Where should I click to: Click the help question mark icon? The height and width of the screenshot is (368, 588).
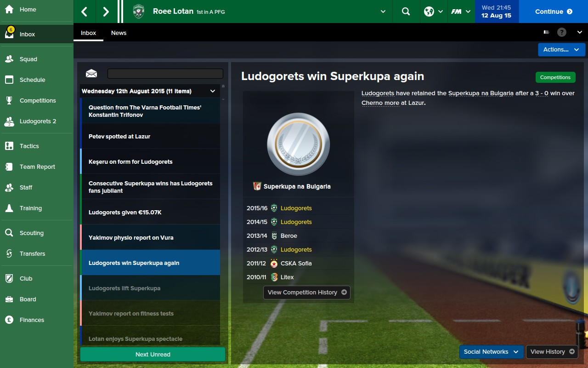point(562,32)
